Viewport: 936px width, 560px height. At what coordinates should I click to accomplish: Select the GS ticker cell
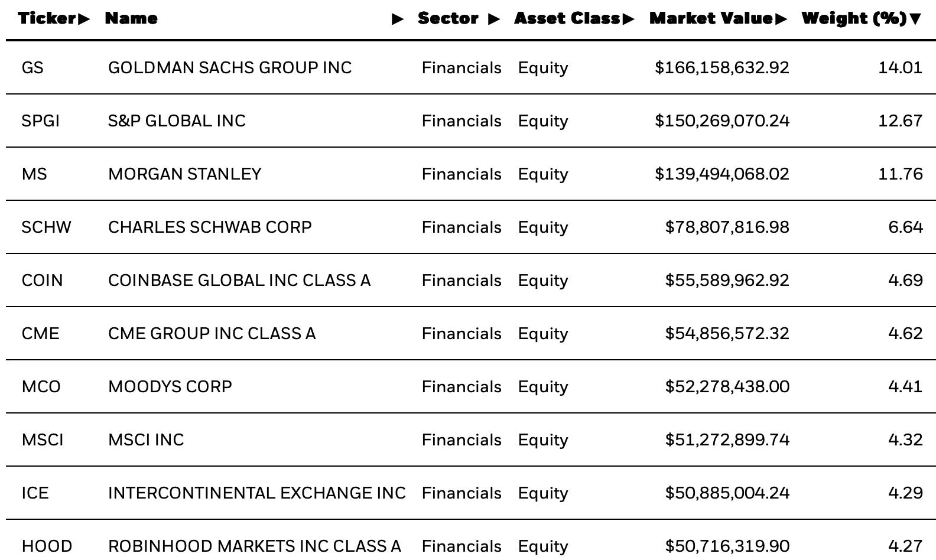(x=32, y=68)
